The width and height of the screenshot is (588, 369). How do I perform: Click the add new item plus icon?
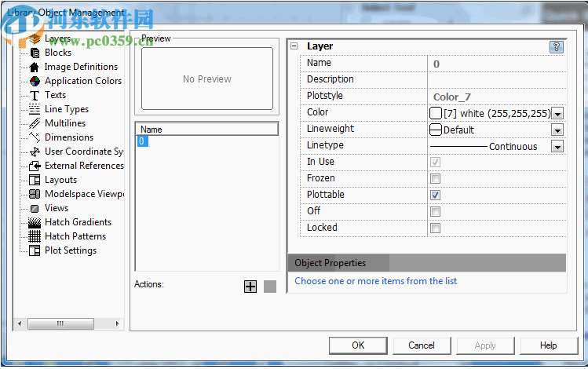coord(250,287)
